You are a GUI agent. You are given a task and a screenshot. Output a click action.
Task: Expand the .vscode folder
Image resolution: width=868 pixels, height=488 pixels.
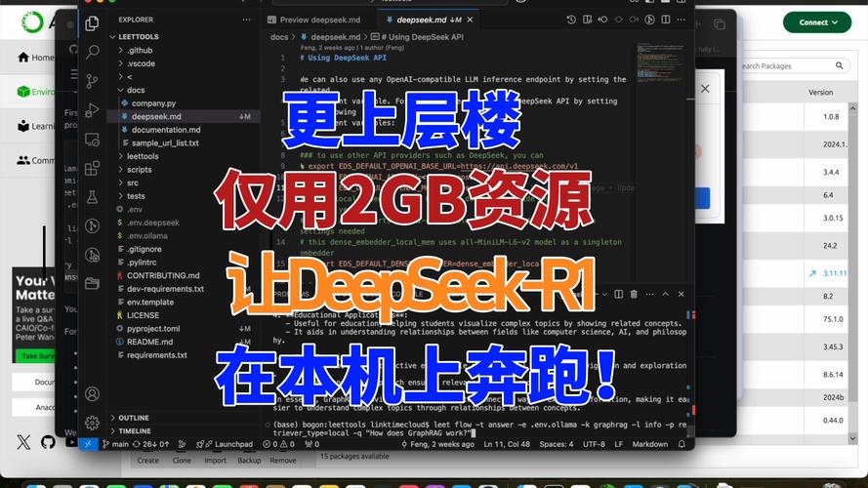[142, 63]
